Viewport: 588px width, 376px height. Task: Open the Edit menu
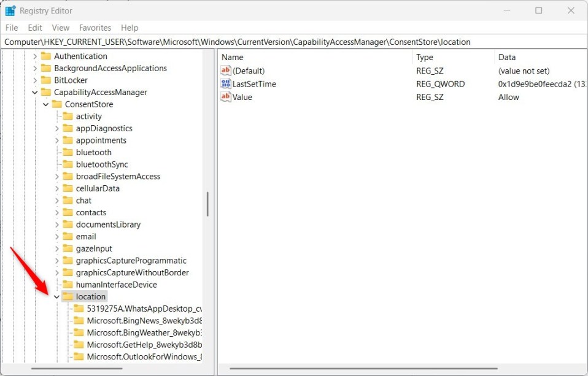35,28
